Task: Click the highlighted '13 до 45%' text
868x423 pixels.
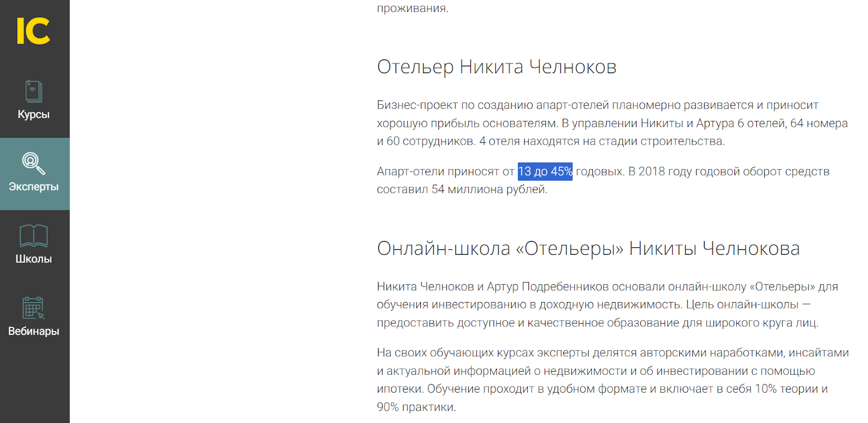Action: coord(545,171)
